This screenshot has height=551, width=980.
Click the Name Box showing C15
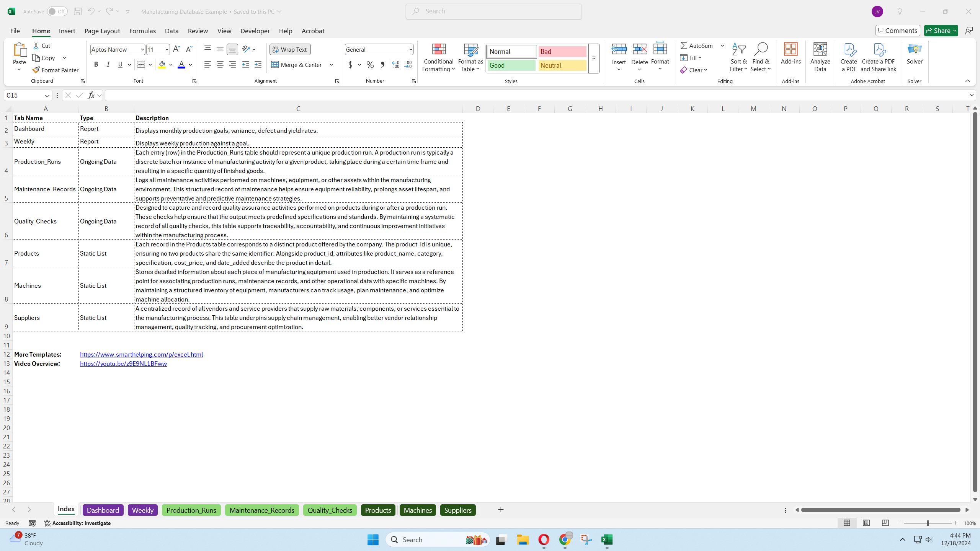(24, 95)
